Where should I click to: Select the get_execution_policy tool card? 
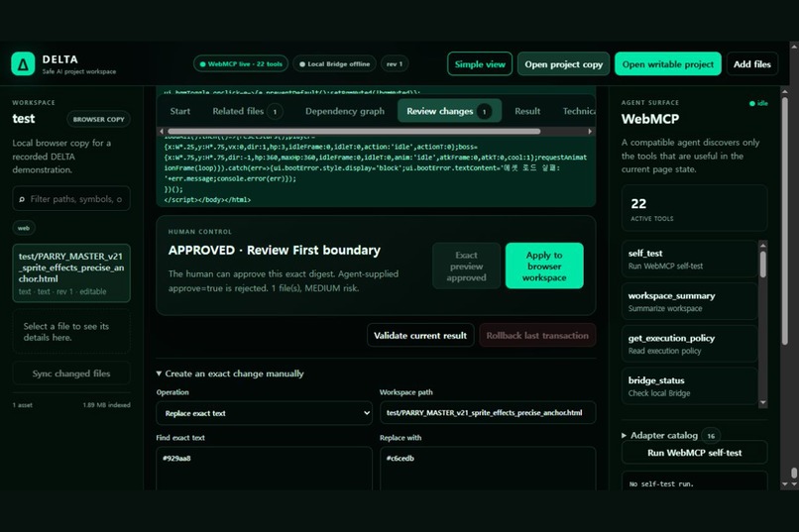pyautogui.click(x=689, y=344)
